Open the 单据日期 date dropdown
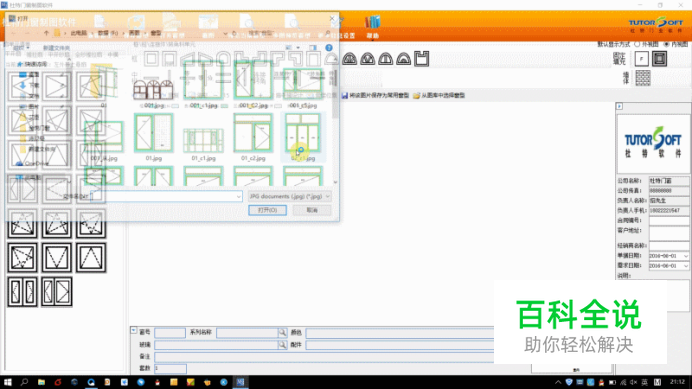Image resolution: width=692 pixels, height=389 pixels. (x=685, y=256)
